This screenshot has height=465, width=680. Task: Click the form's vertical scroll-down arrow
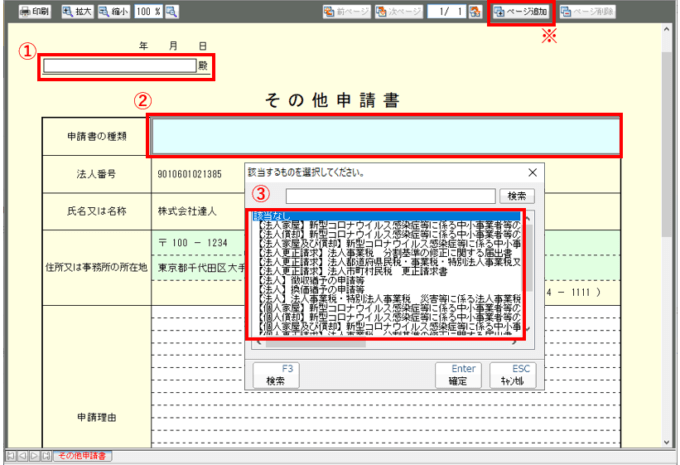(667, 442)
